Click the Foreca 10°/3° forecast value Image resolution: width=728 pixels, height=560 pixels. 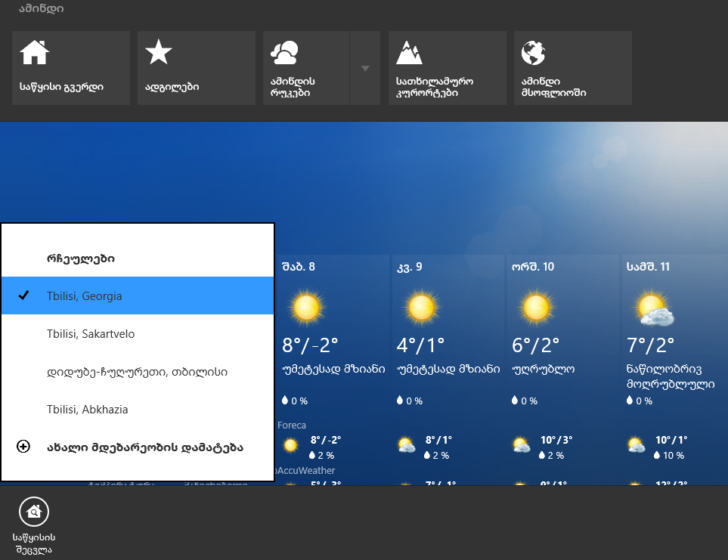point(556,440)
